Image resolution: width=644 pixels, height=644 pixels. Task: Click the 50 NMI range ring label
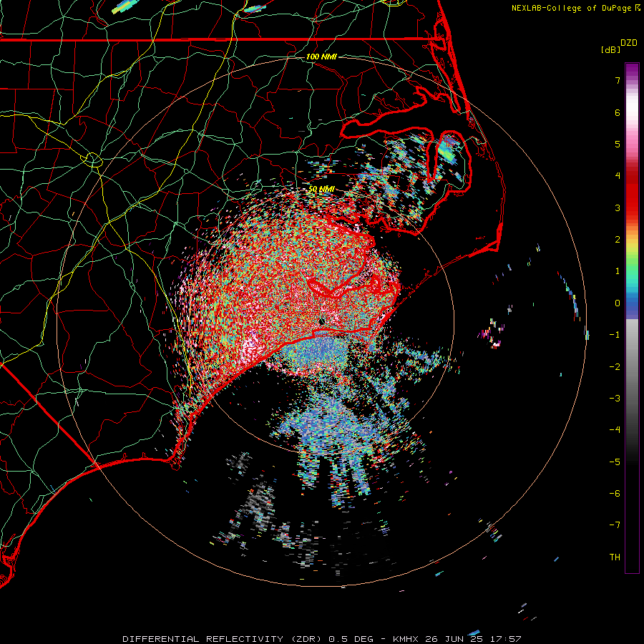coord(321,189)
